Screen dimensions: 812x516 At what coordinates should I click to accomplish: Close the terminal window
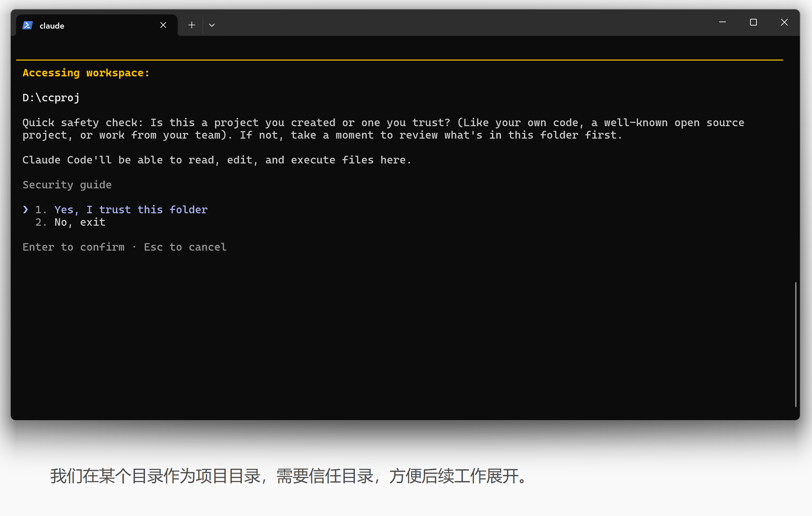784,22
